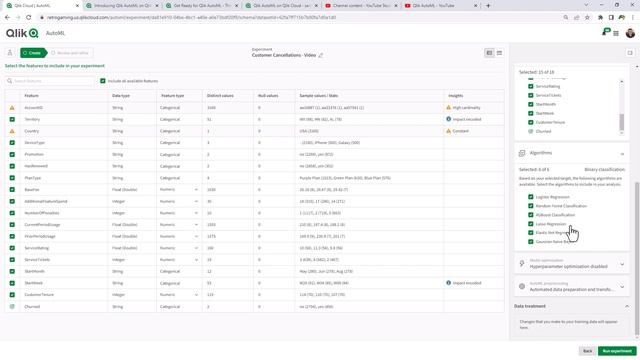Sort by the Distinct values column header
640x360 pixels.
[x=220, y=96]
